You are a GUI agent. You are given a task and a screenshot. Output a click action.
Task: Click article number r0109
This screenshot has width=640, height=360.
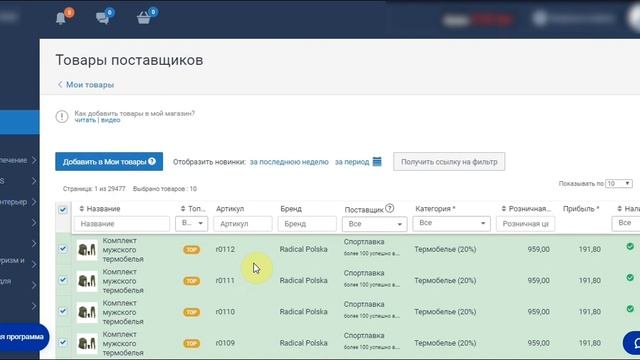225,343
